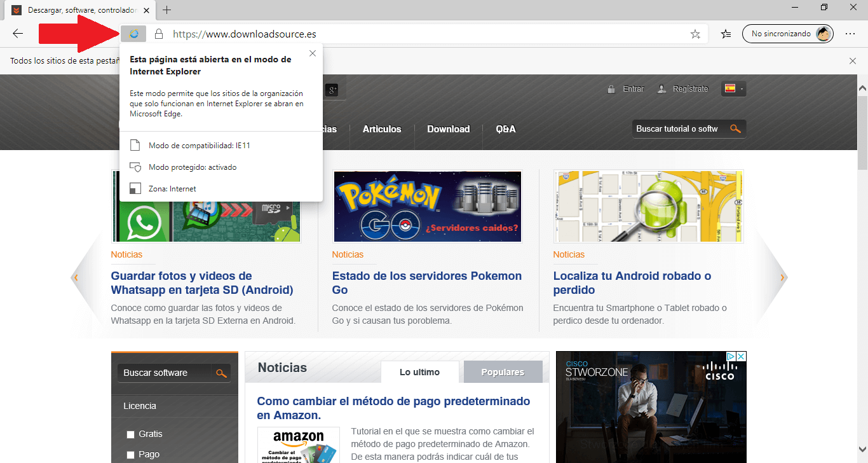Close the Cisco ad with X icon
Image resolution: width=868 pixels, height=463 pixels.
point(741,357)
